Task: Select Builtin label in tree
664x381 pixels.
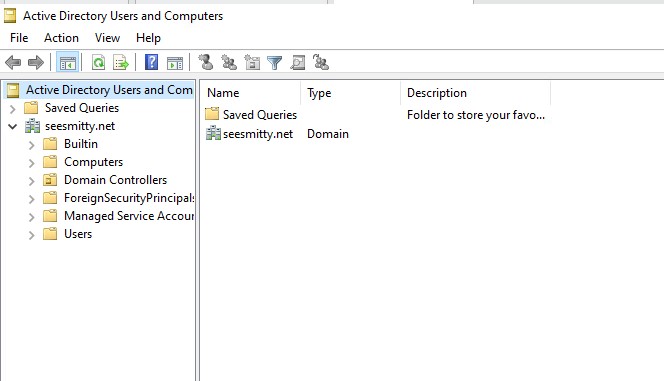Action: pyautogui.click(x=81, y=144)
